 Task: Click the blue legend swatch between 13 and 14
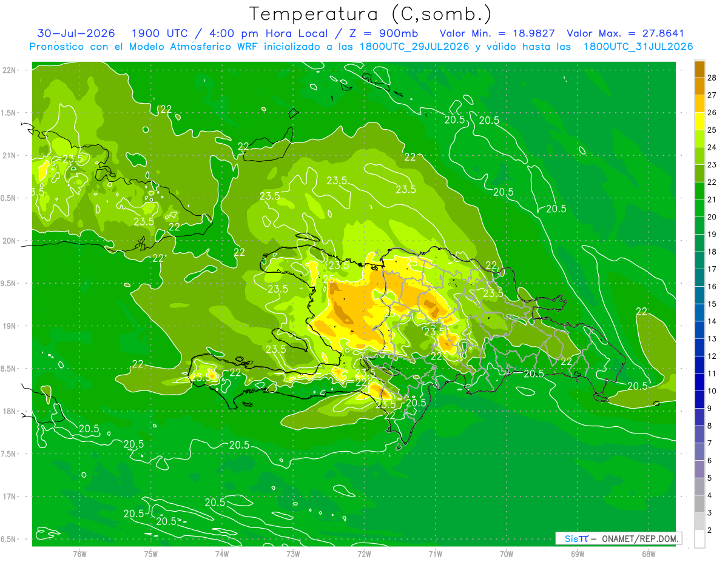click(699, 330)
